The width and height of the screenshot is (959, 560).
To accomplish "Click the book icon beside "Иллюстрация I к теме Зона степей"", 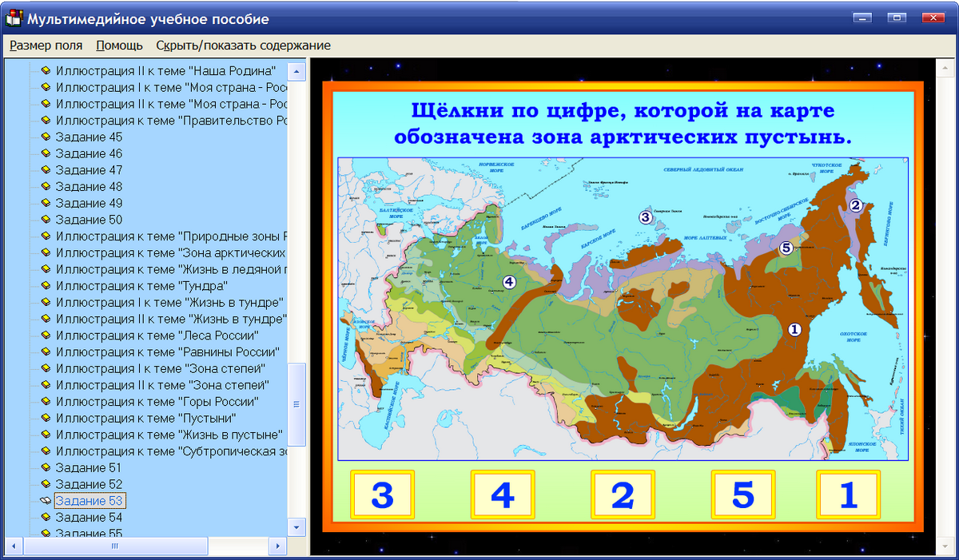I will click(x=46, y=369).
